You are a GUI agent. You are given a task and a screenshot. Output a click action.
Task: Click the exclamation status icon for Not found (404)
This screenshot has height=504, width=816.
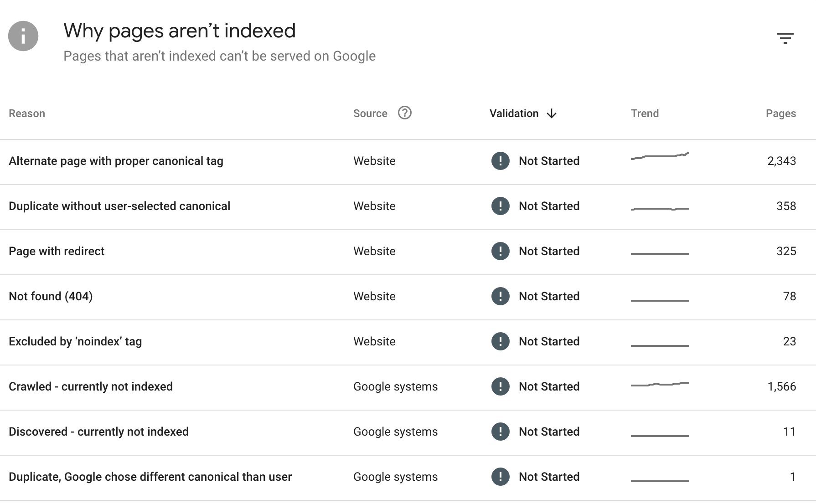(x=500, y=296)
